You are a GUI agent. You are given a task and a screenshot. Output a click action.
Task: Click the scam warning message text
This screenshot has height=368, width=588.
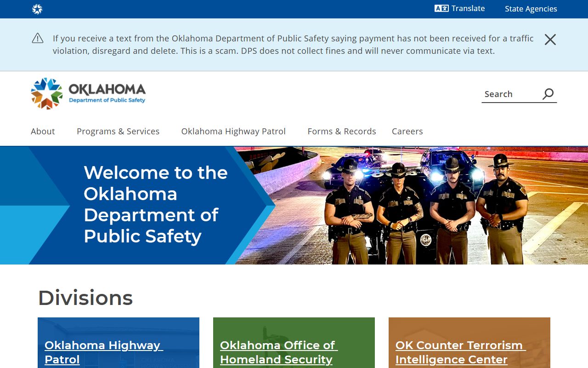293,45
